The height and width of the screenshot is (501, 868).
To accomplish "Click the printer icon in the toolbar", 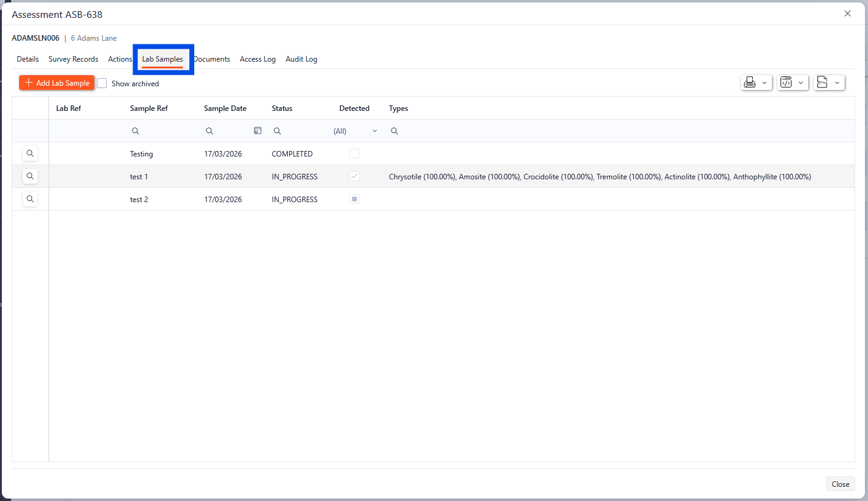I will pos(750,83).
